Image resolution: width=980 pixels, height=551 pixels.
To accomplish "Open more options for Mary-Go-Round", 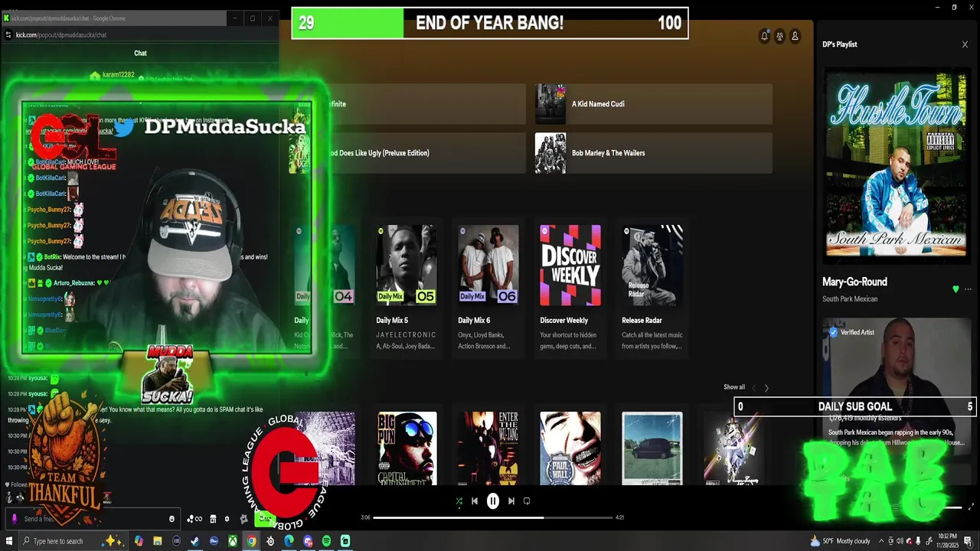I will 968,289.
